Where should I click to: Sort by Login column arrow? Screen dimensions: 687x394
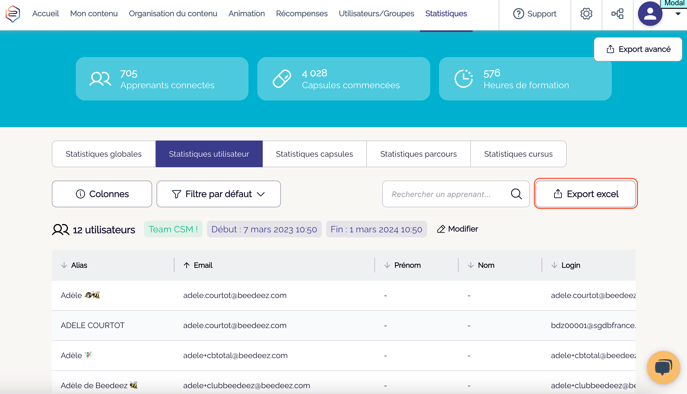coord(554,265)
